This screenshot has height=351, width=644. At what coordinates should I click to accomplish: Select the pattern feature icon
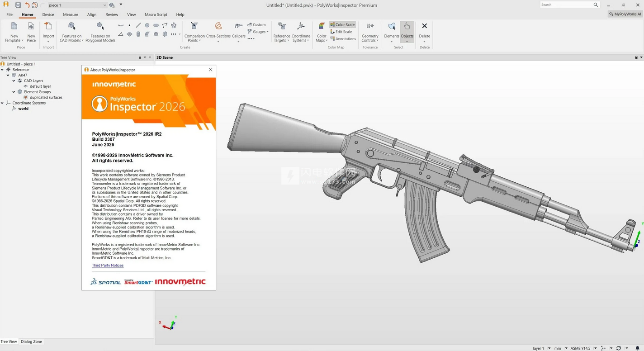tap(174, 25)
